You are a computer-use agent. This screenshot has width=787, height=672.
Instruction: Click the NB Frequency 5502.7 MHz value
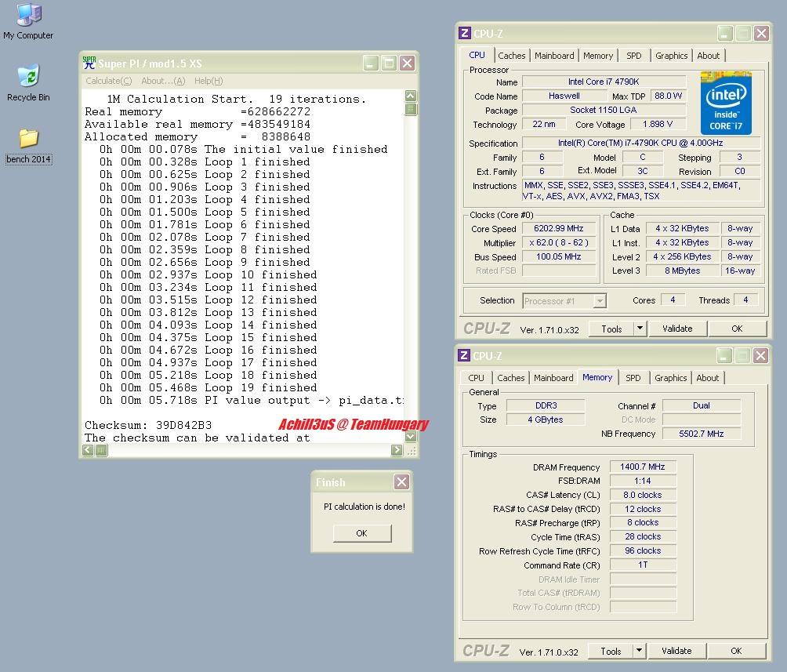(x=702, y=434)
